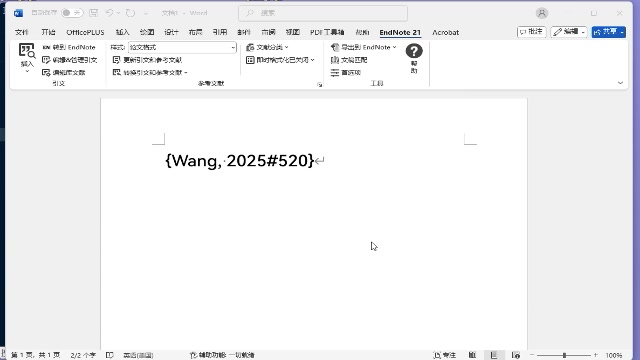Click the page count in status bar
Image resolution: width=640 pixels, height=360 pixels.
pyautogui.click(x=36, y=355)
